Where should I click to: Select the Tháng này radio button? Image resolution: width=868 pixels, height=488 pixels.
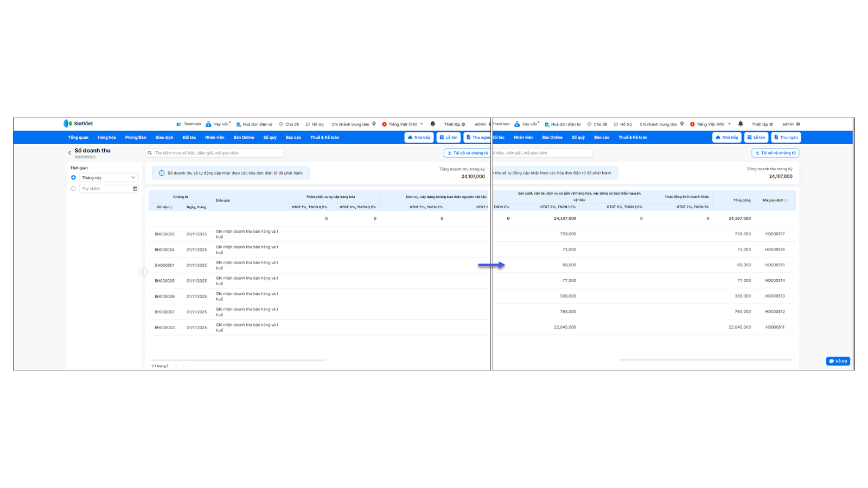(x=73, y=177)
